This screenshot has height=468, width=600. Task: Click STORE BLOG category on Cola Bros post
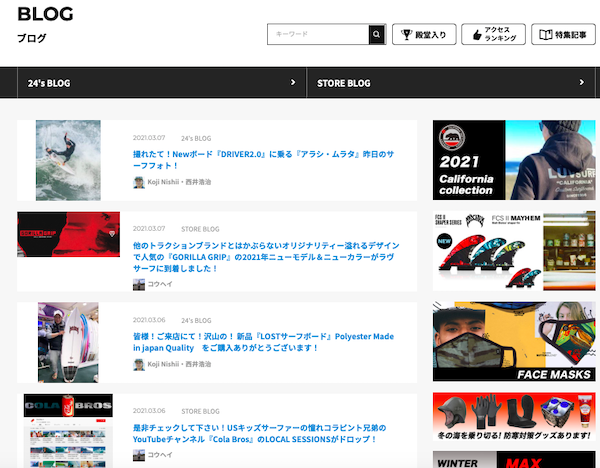pyautogui.click(x=200, y=411)
